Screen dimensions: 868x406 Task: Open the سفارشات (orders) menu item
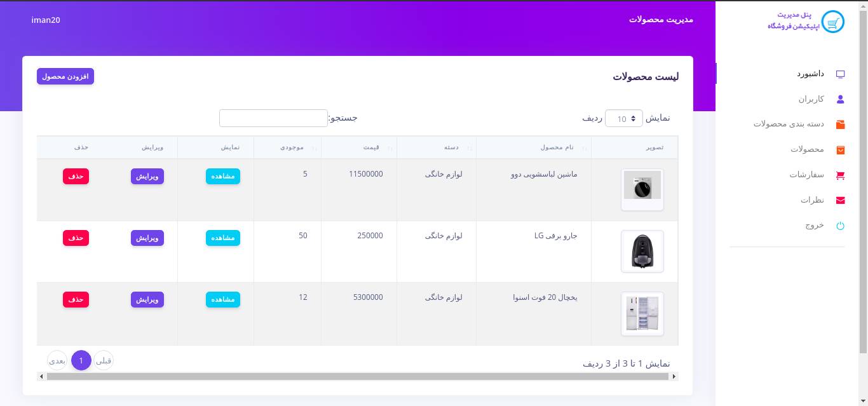coord(806,175)
